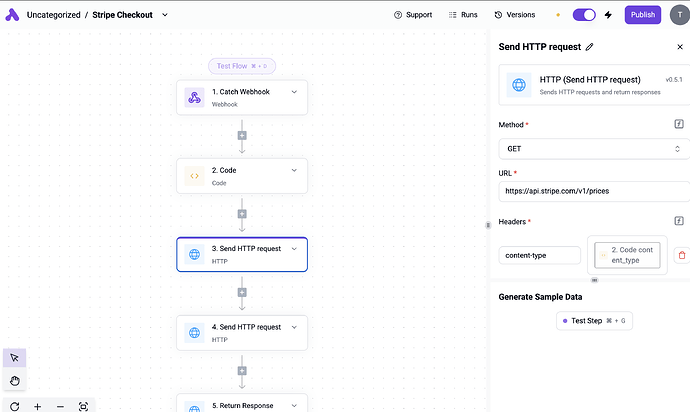Click the Test Step button
The width and height of the screenshot is (690, 412).
click(x=594, y=321)
